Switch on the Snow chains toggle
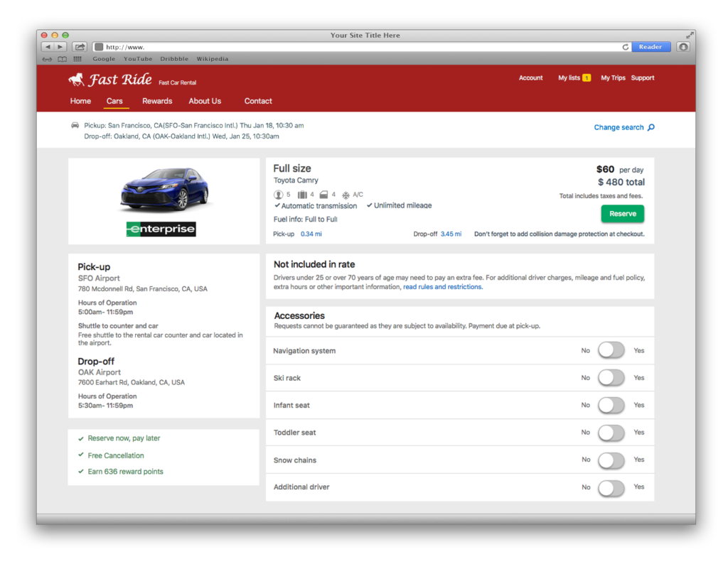 (x=611, y=460)
